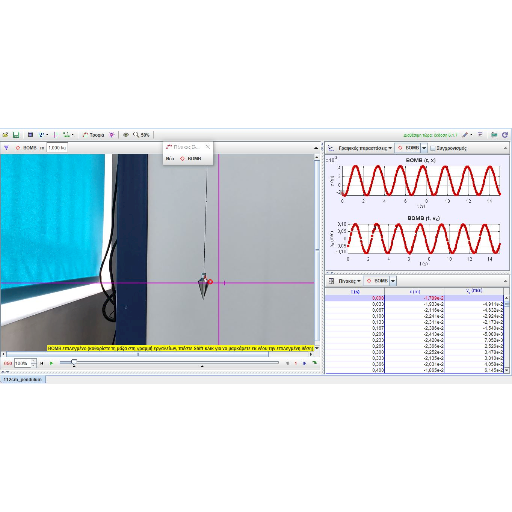
Task: Open the table view dropdown
Action: click(x=349, y=281)
